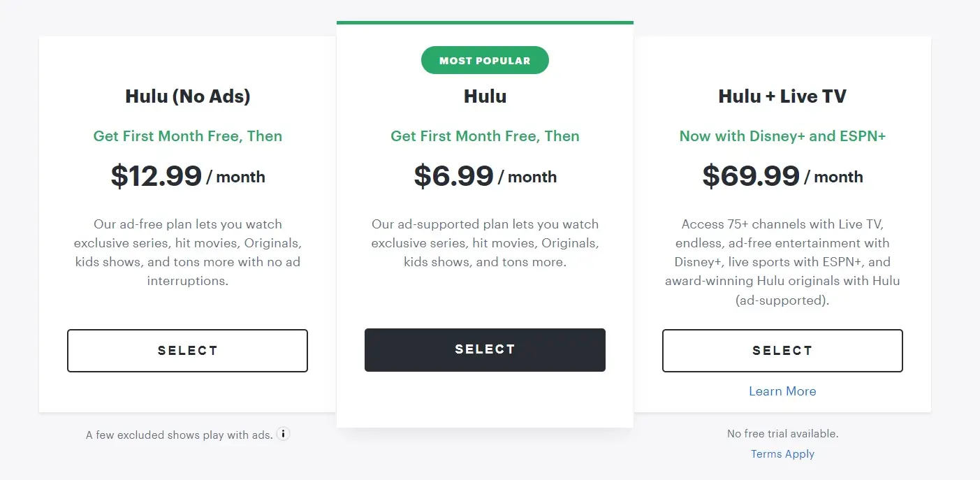Click the Terms Apply link
This screenshot has height=480, width=980.
click(782, 453)
